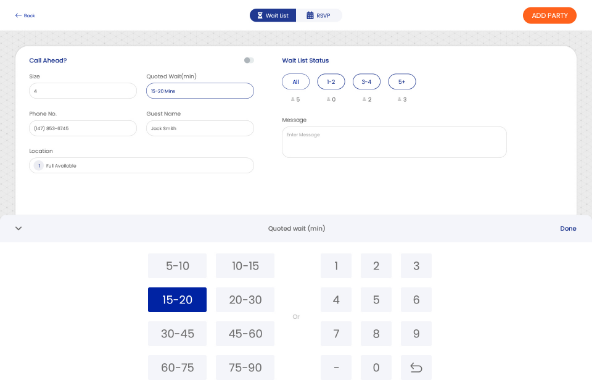Collapse the quoted wait picker with chevron
This screenshot has width=592, height=392.
click(x=18, y=228)
